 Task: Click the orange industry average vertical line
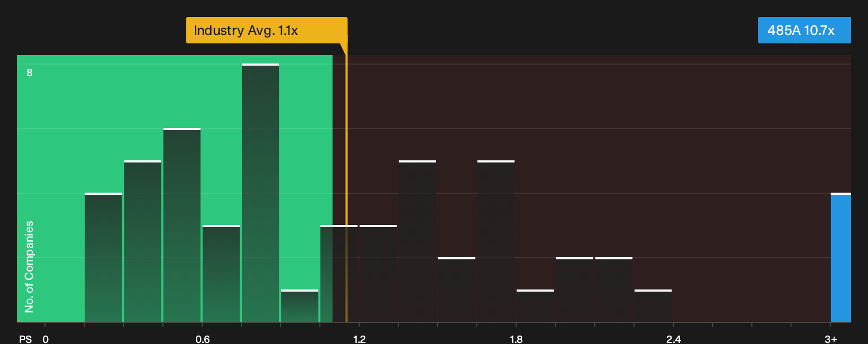(x=347, y=188)
